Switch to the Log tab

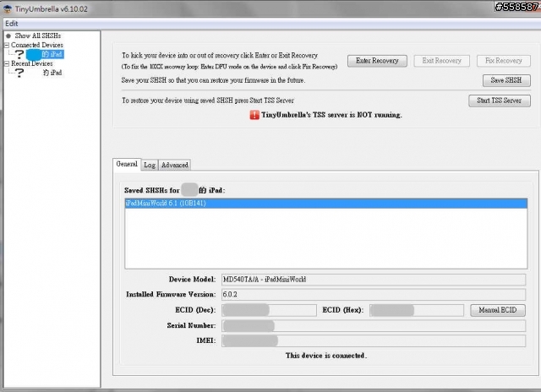(150, 165)
